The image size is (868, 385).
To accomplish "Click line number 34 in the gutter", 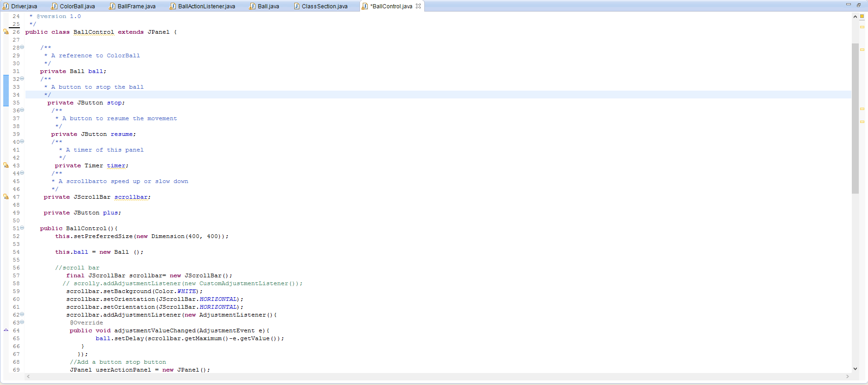I will pos(16,95).
